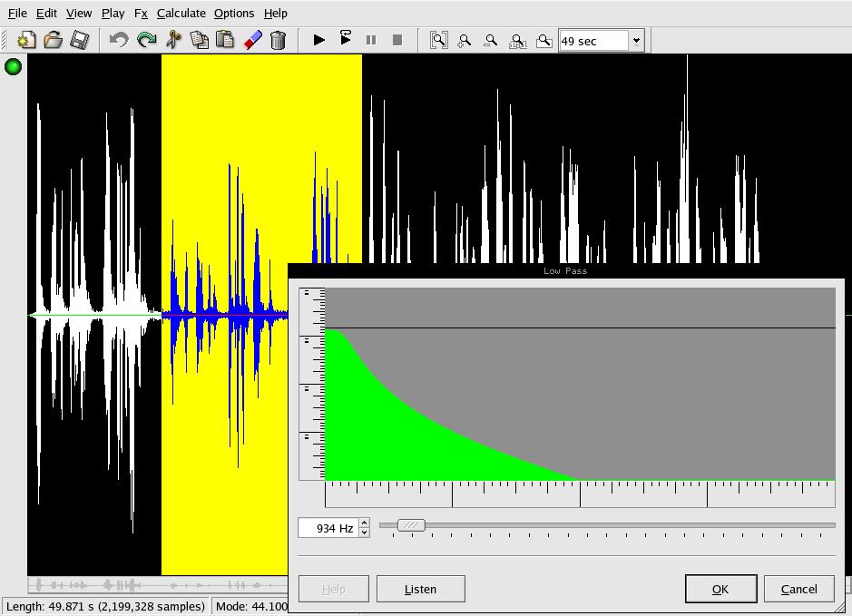This screenshot has width=852, height=616.
Task: Toggle the green record indicator light
Action: [x=14, y=66]
